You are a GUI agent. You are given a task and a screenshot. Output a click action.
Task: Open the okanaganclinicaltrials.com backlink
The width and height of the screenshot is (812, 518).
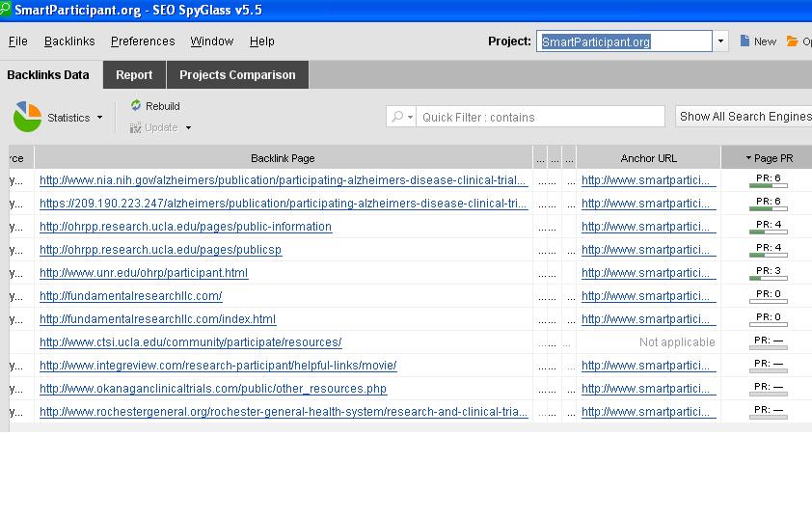click(213, 389)
